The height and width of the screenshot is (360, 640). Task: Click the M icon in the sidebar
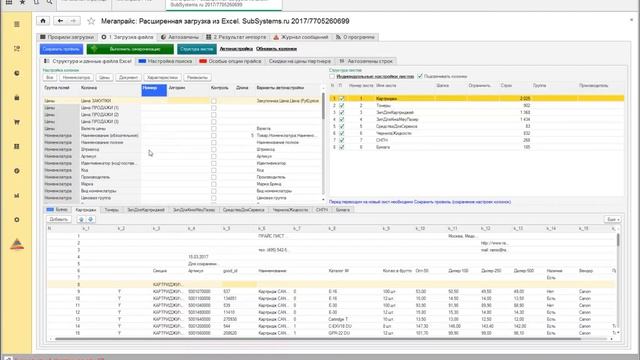pos(17,196)
